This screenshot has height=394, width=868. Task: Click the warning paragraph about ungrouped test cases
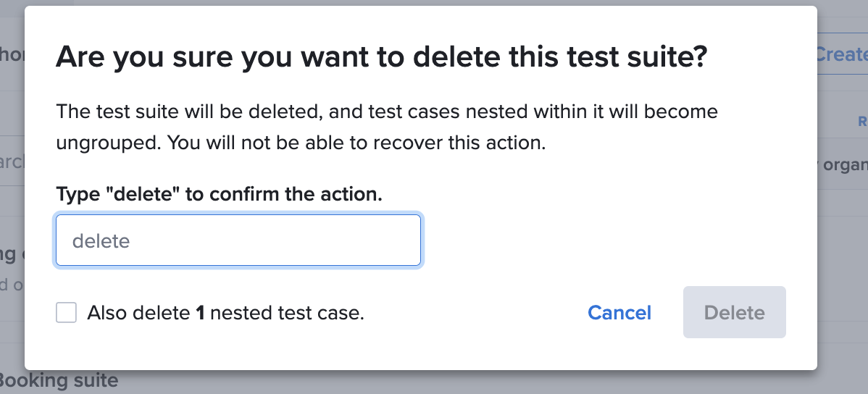click(387, 127)
